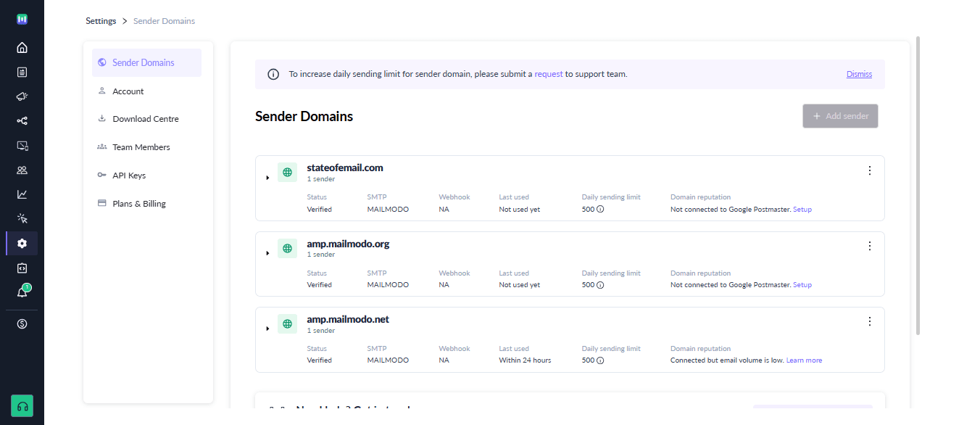Open the code brackets integration icon
Viewport: 980px width, 425px height.
[x=22, y=268]
